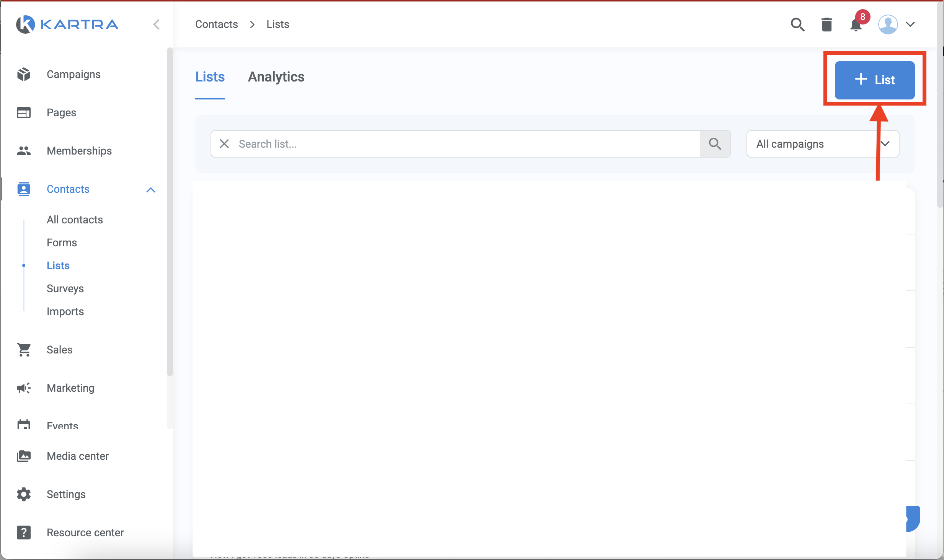Collapse the sidebar with left chevron
The height and width of the screenshot is (560, 944).
[x=156, y=24]
